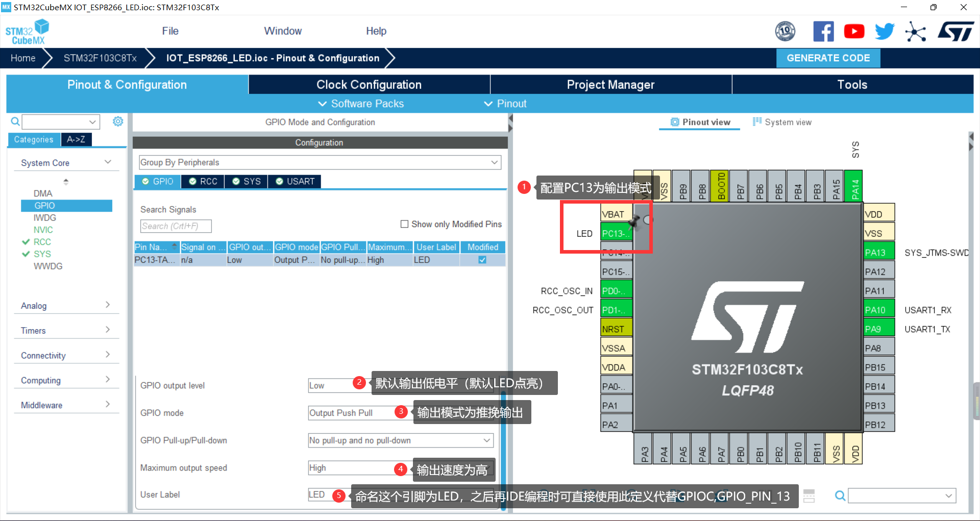Screen dimensions: 980x521
Task: Click the ST community network icon
Action: coord(915,32)
